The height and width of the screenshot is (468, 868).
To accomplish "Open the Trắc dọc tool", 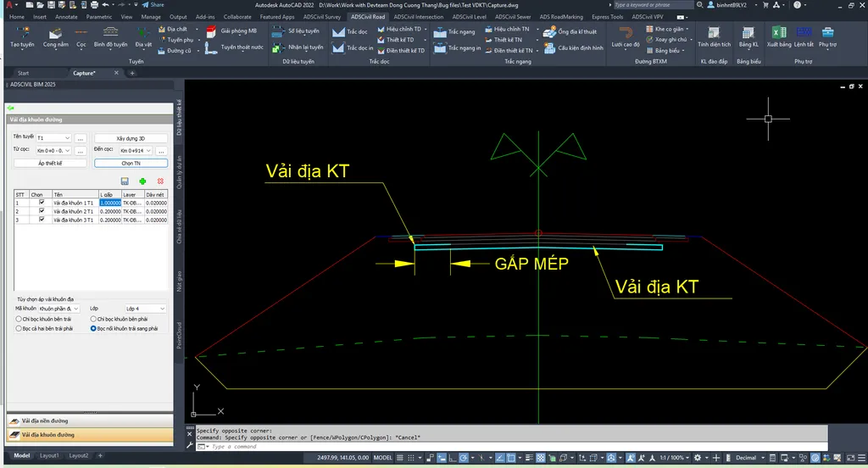I will tap(350, 31).
